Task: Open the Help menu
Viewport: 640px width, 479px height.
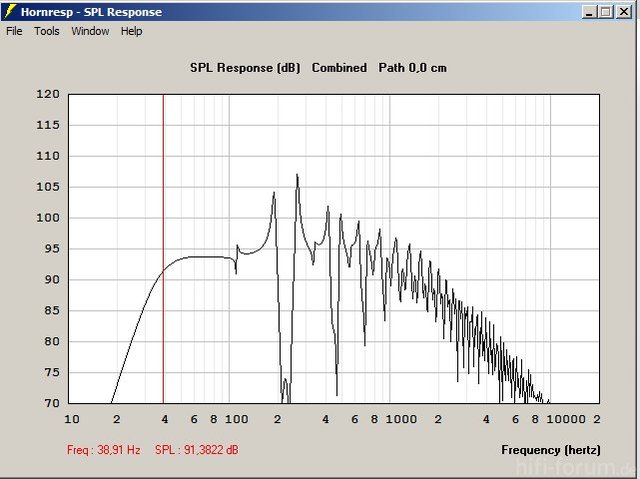Action: [131, 31]
